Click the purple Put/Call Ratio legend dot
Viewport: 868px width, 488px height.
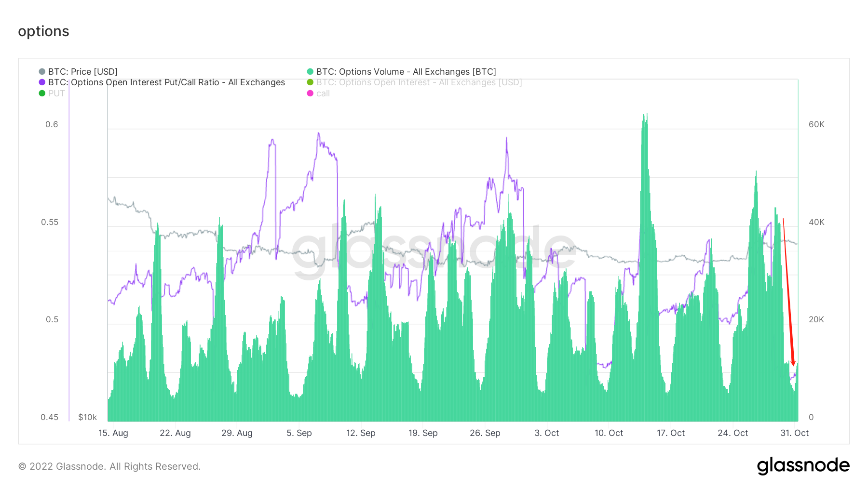[x=42, y=82]
